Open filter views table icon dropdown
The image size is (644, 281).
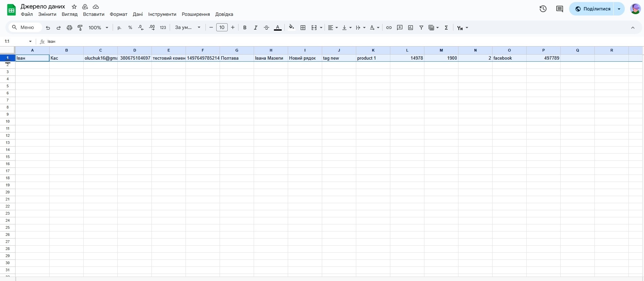433,28
